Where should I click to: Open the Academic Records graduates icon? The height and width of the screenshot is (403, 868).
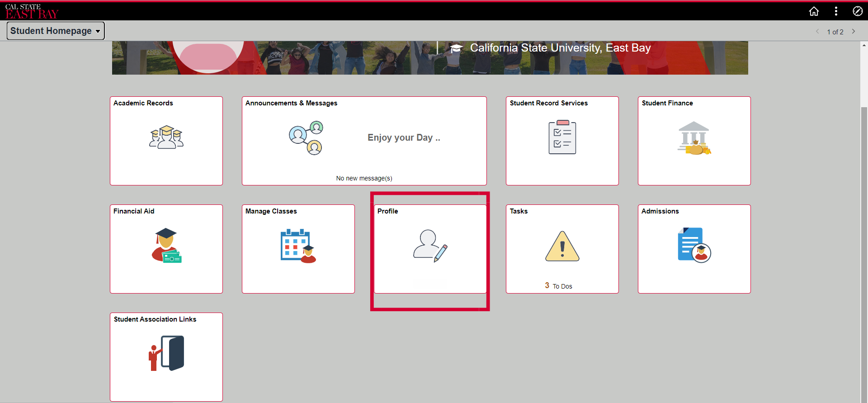pos(166,137)
